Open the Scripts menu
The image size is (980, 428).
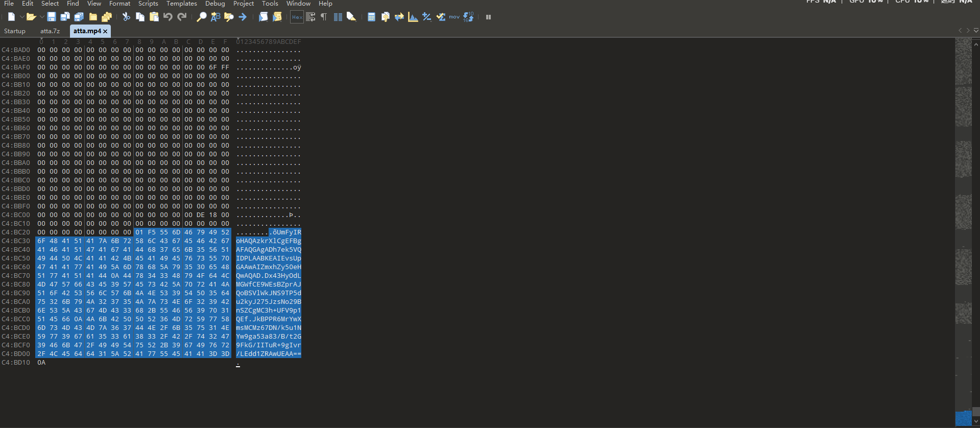click(x=148, y=4)
